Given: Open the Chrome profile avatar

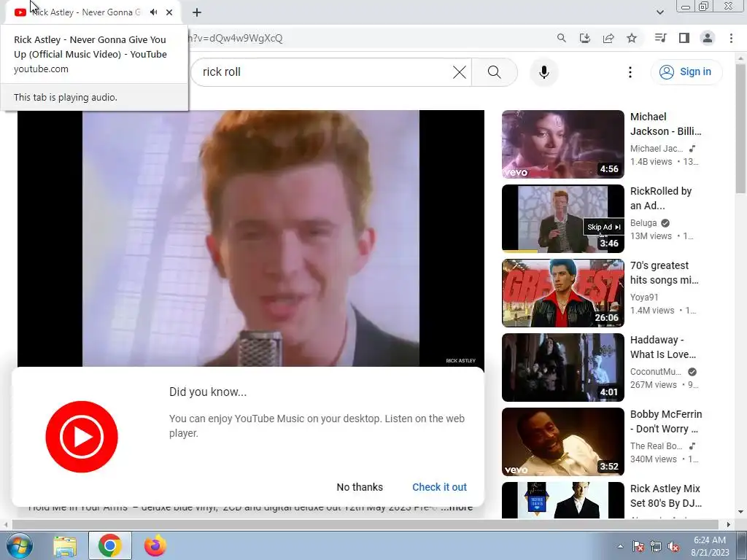Looking at the screenshot, I should point(708,38).
